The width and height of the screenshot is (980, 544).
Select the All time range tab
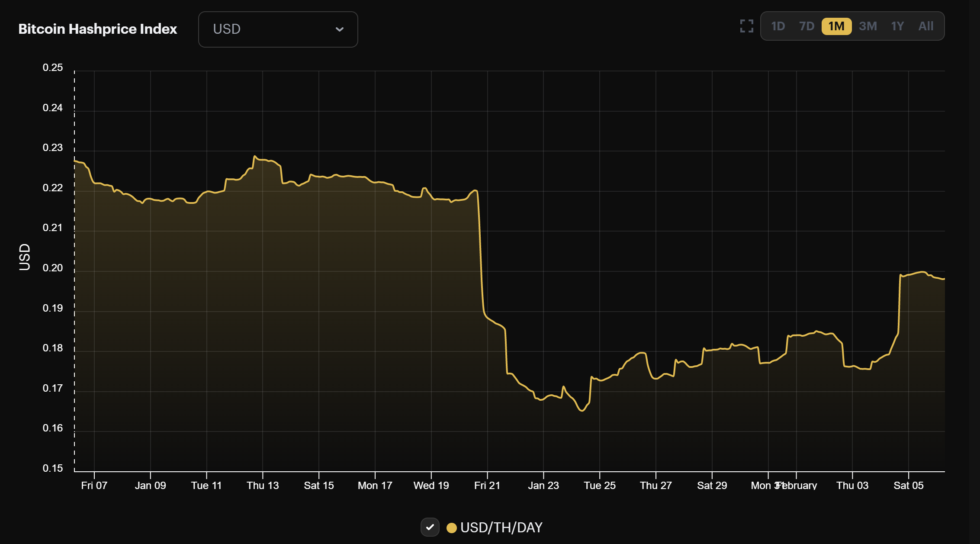pos(925,26)
